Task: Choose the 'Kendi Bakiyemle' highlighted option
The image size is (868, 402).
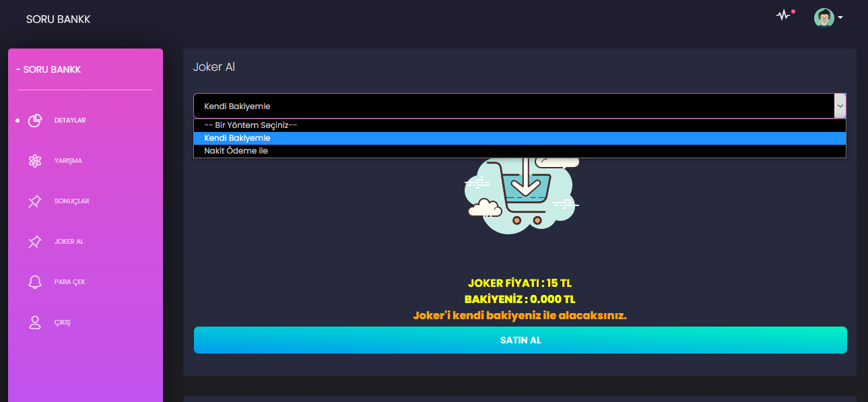Action: point(520,138)
